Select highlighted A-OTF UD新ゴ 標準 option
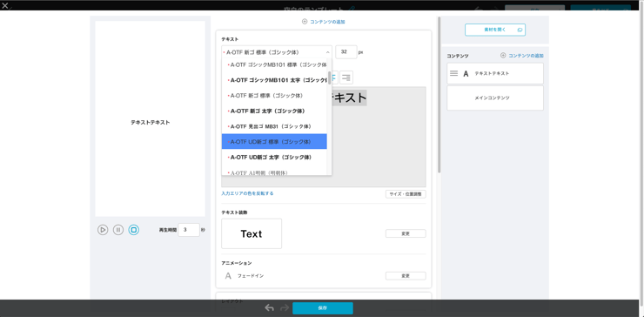Image resolution: width=644 pixels, height=317 pixels. click(x=274, y=141)
